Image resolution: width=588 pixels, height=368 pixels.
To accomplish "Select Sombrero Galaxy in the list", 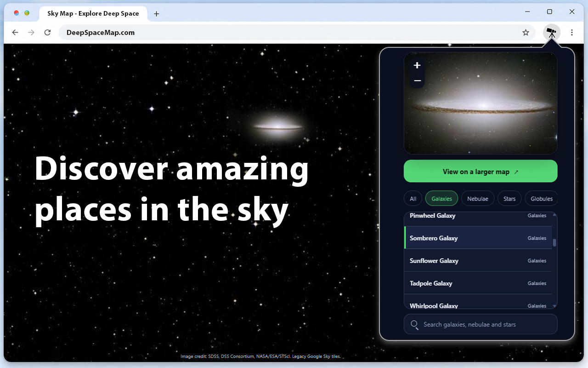I will pyautogui.click(x=478, y=238).
